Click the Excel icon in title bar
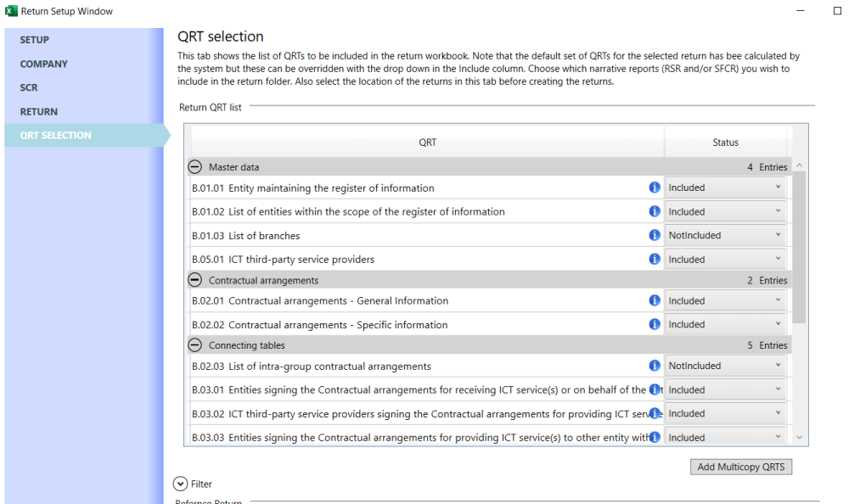Viewport: 849px width, 504px height. pyautogui.click(x=11, y=11)
